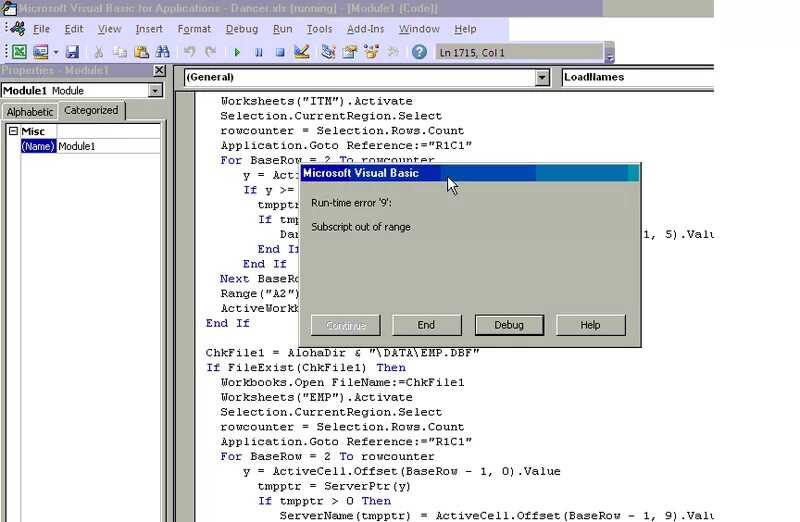Viewport: 800px width, 522px height.
Task: Click the LoadNames procedure combo box
Action: coord(637,77)
